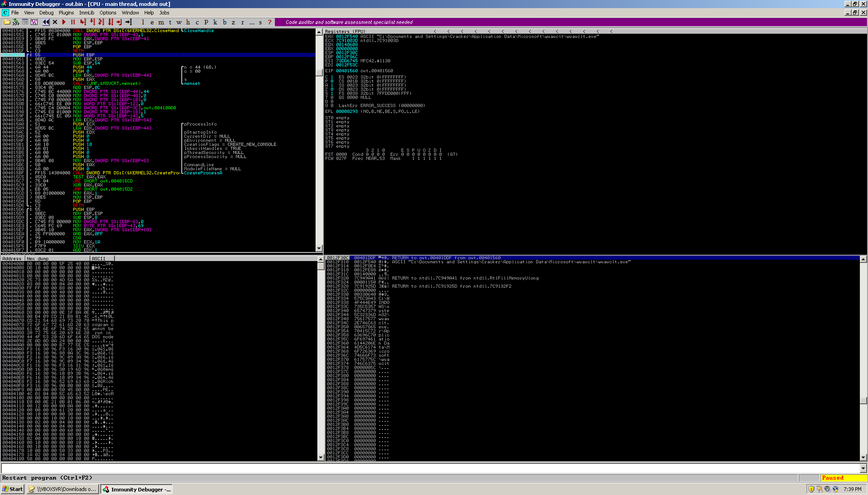
Task: Click the EIP register value 00401560
Action: click(346, 71)
